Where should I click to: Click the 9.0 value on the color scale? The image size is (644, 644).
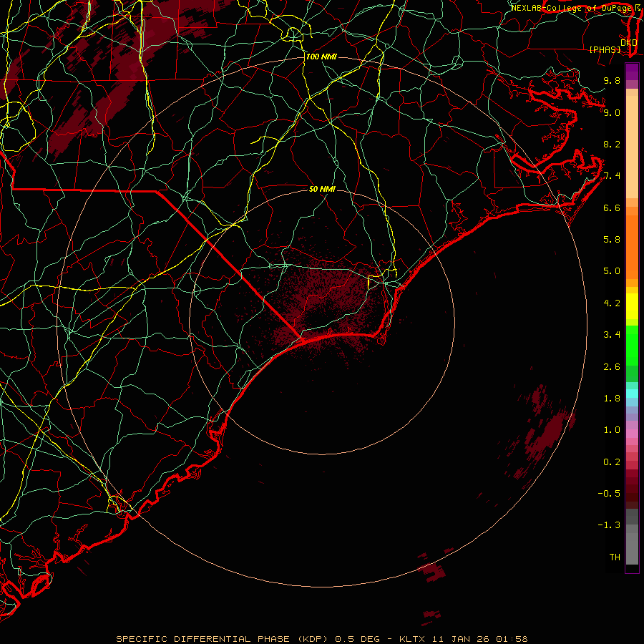[x=612, y=112]
